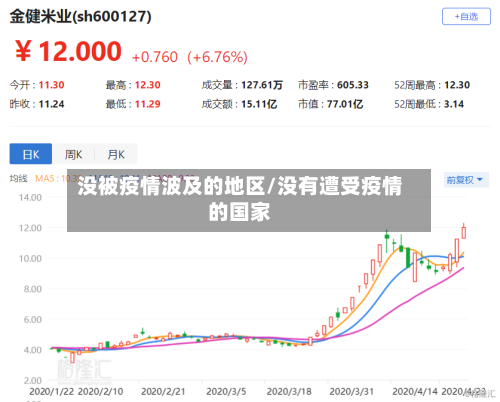The height and width of the screenshot is (402, 500).
Task: Select the 12.00 y-axis label
Action: click(x=30, y=228)
